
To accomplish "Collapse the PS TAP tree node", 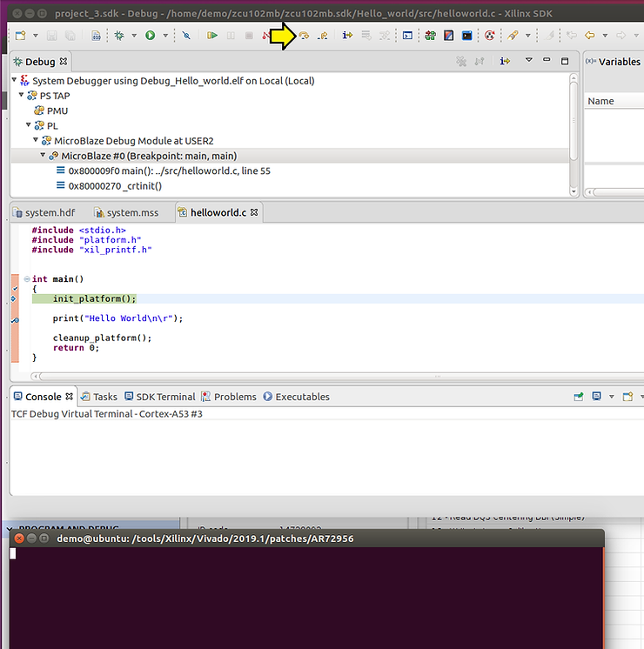I will click(21, 96).
